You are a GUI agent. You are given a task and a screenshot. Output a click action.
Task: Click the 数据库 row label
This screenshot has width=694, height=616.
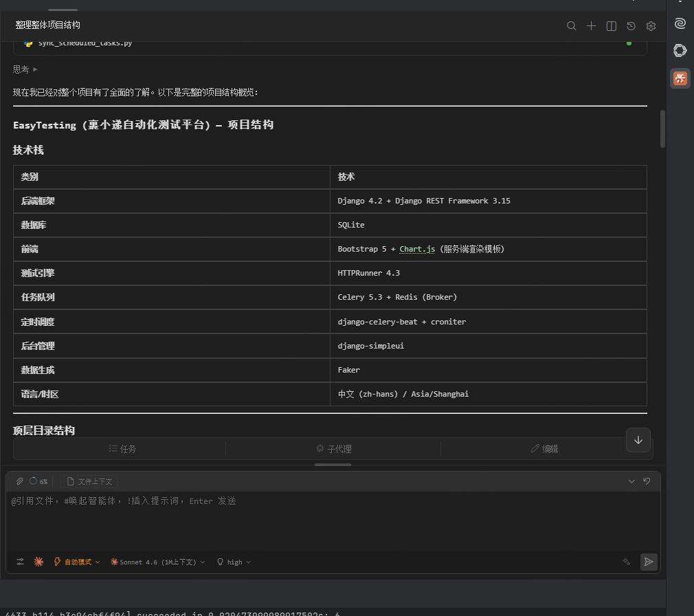(x=33, y=225)
